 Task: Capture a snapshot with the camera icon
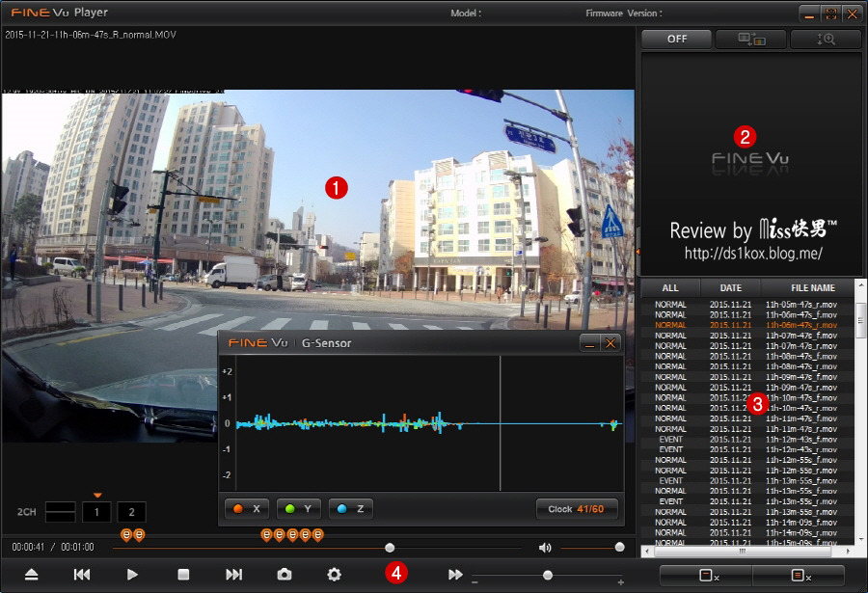click(x=284, y=575)
